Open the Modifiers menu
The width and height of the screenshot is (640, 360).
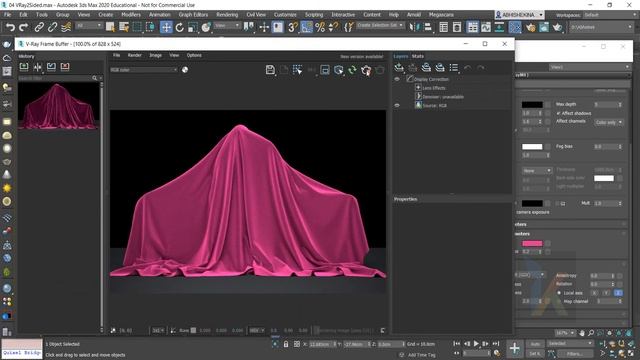[x=131, y=15]
